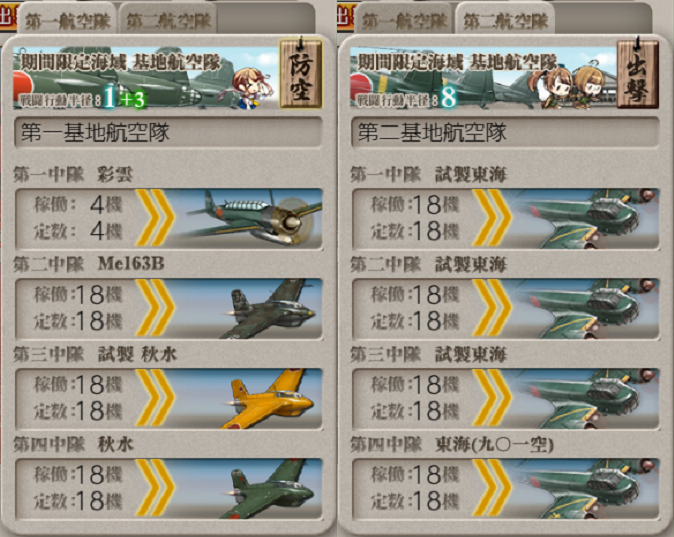Select the 東海(九〇一空) aircraft slot image

(582, 488)
